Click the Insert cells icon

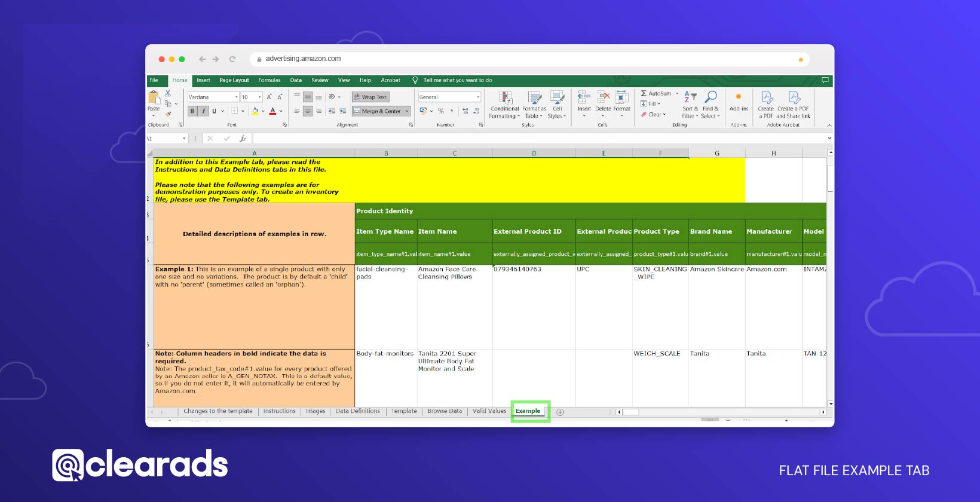[584, 97]
